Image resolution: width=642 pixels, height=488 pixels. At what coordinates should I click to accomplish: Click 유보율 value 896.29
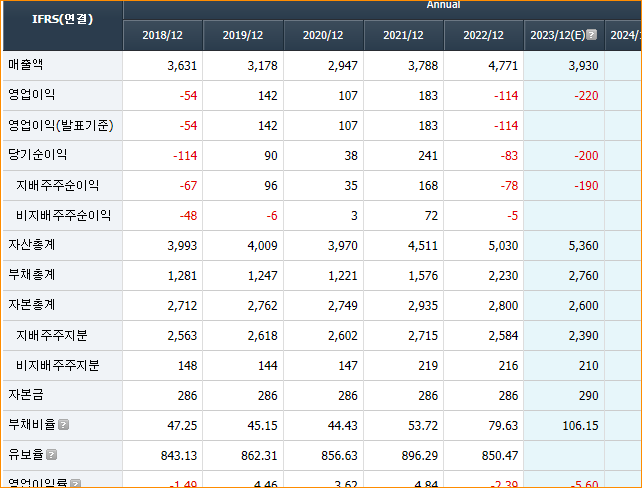420,456
